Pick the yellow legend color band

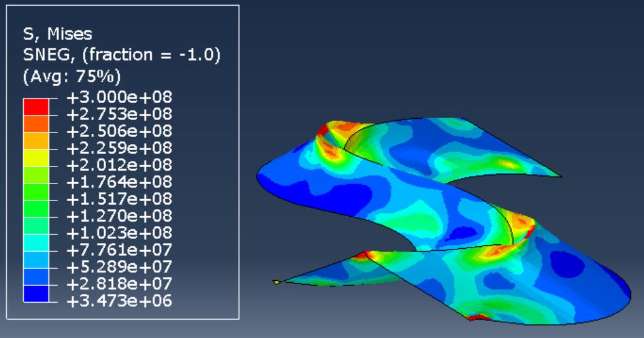(x=36, y=158)
